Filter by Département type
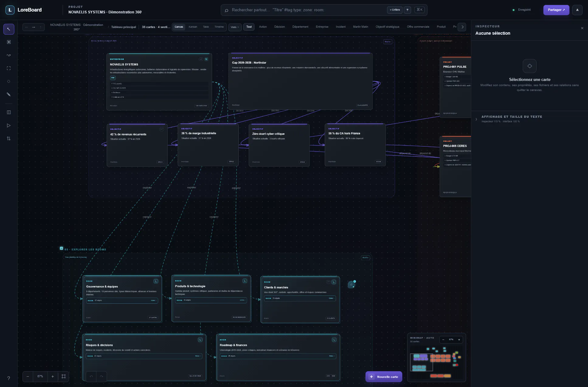 coord(300,27)
